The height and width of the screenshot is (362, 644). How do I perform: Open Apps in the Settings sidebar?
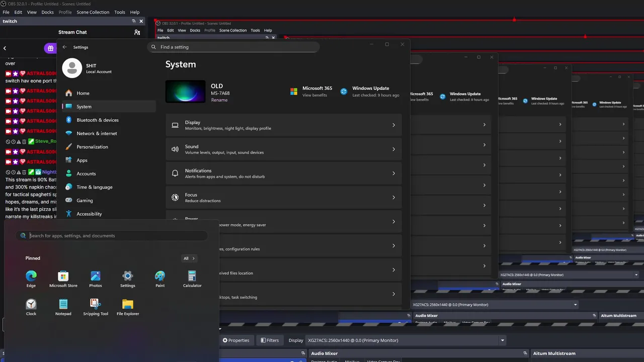pyautogui.click(x=109, y=160)
